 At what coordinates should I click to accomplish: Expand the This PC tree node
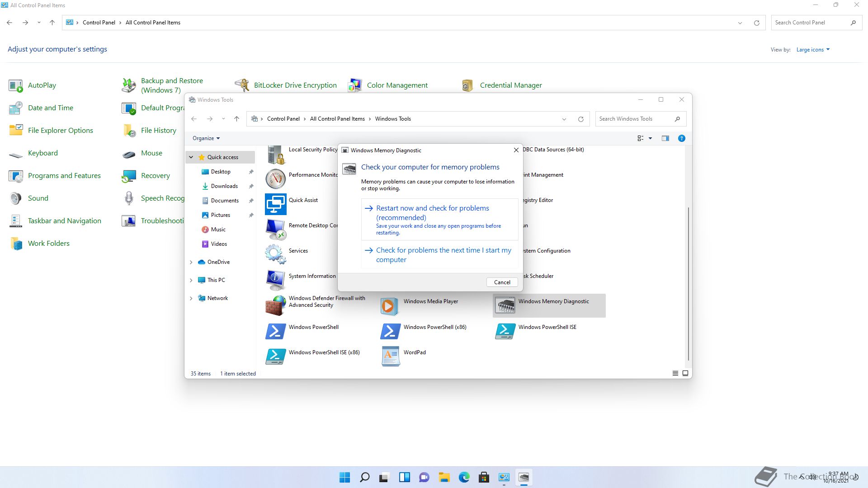[191, 280]
